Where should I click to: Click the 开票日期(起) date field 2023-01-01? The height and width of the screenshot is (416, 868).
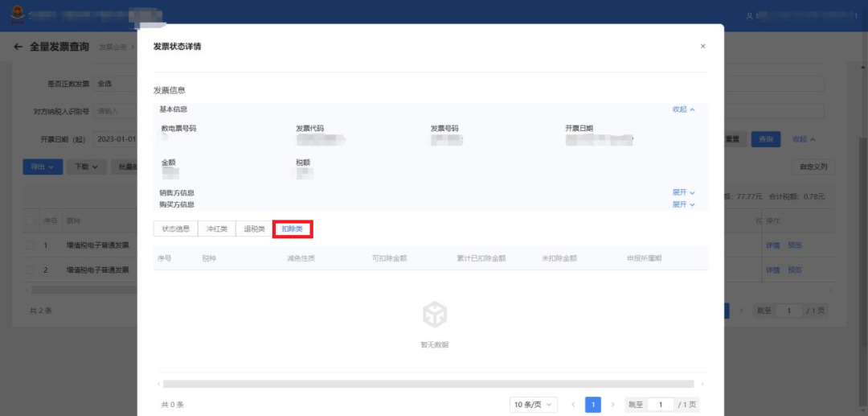(x=115, y=139)
